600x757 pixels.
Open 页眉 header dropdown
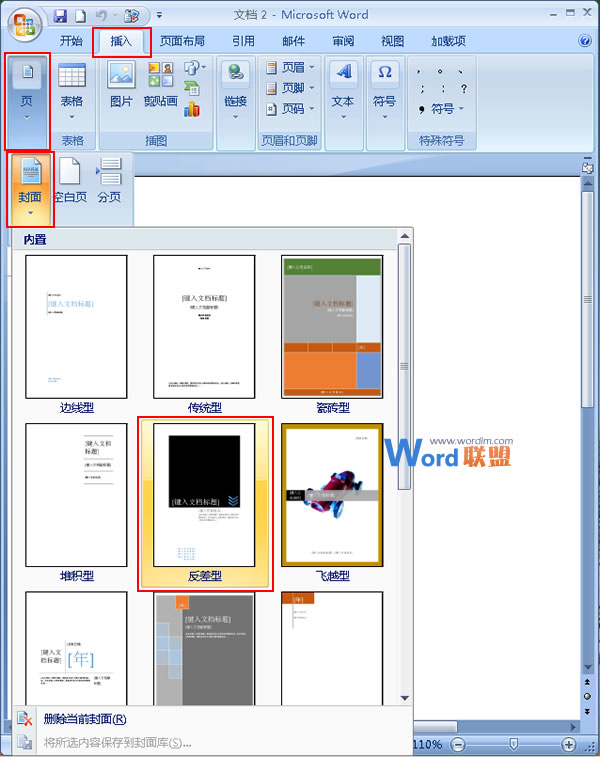[290, 68]
